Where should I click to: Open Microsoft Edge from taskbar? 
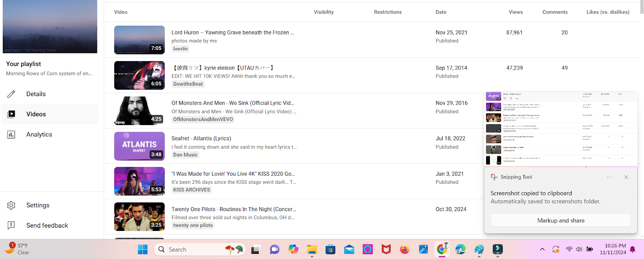point(460,249)
